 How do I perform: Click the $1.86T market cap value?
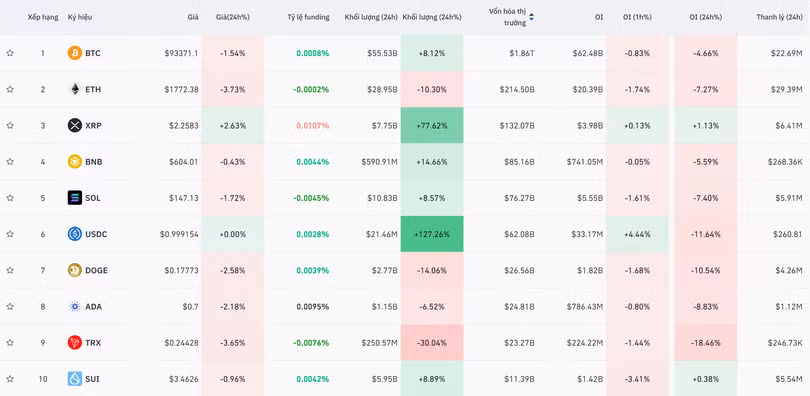[x=521, y=53]
